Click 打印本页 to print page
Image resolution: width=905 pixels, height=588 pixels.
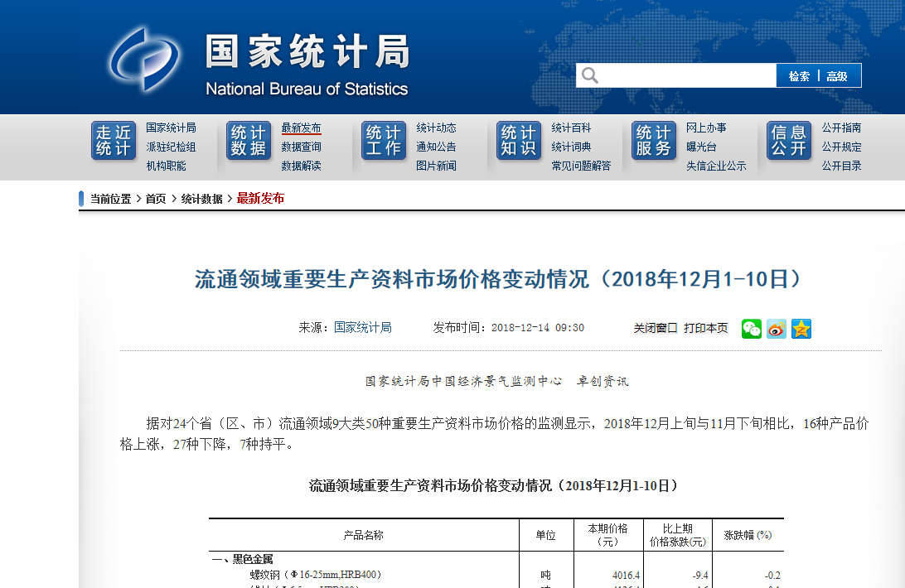point(706,328)
